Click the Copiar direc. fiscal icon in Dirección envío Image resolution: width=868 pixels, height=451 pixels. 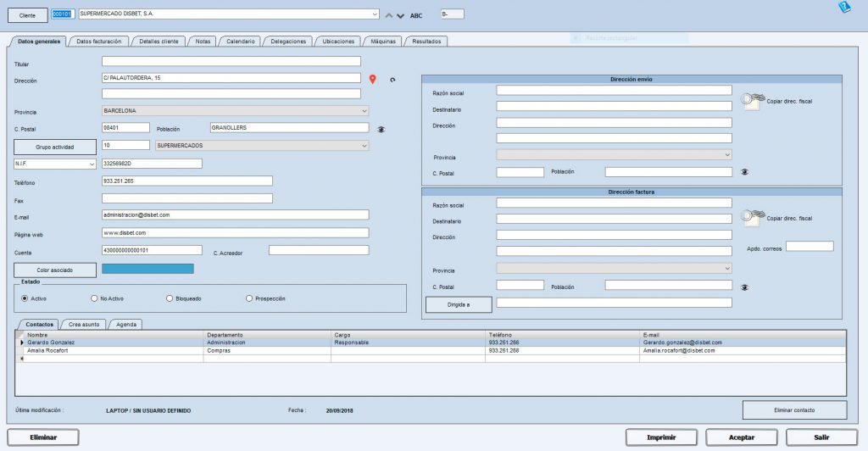[x=753, y=101]
